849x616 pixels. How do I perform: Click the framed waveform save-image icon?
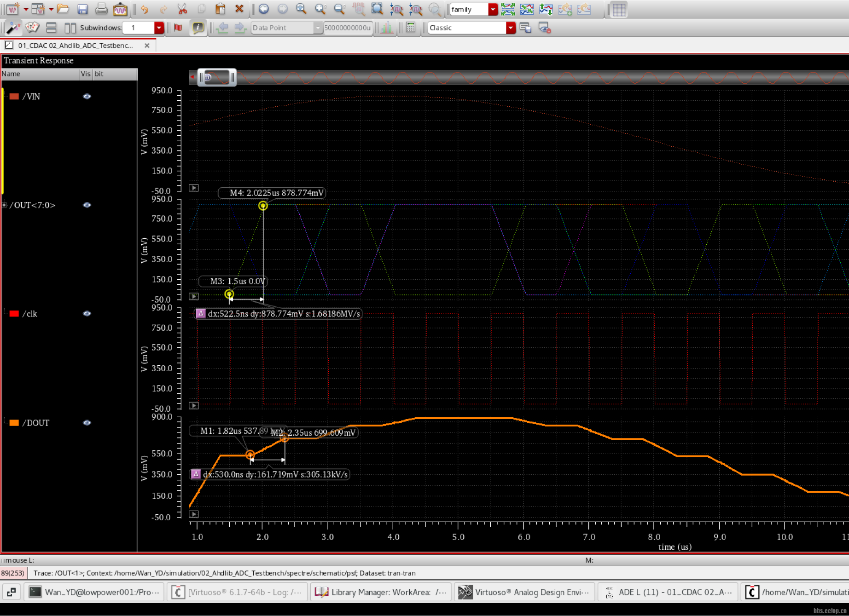(120, 9)
